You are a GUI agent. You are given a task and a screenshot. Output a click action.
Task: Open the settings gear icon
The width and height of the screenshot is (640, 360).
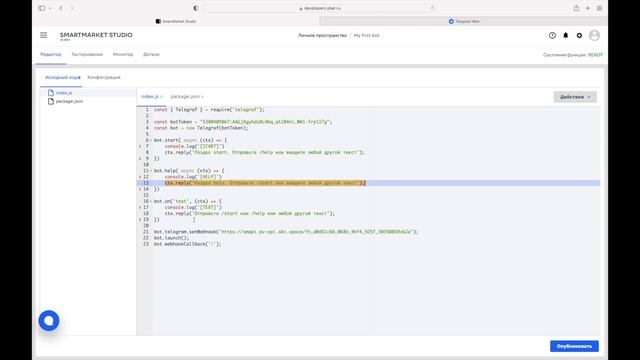pos(579,36)
